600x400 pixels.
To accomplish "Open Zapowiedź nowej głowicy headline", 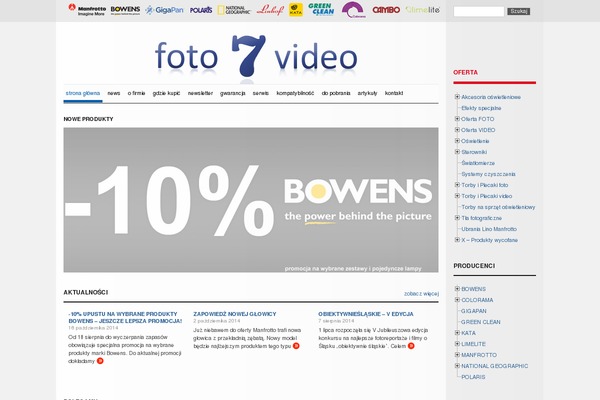I will tap(235, 314).
